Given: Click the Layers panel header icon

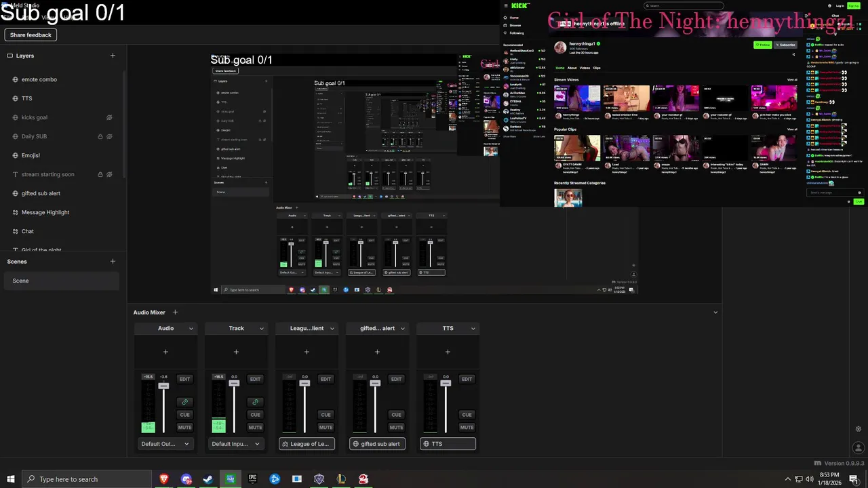Looking at the screenshot, I should (10, 56).
